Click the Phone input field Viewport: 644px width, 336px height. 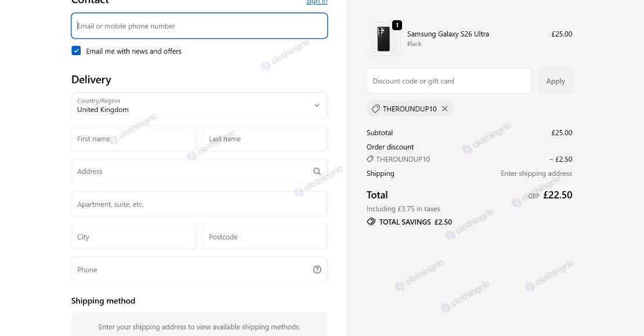click(199, 269)
